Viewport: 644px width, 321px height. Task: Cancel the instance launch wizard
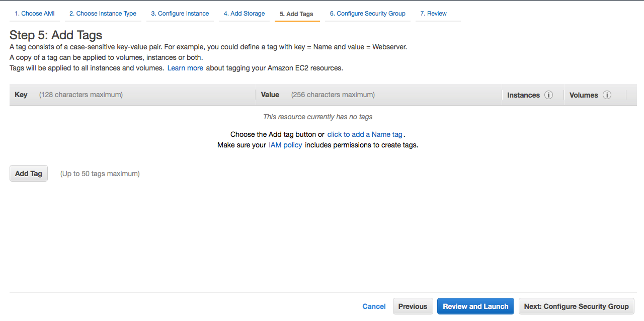click(x=374, y=306)
